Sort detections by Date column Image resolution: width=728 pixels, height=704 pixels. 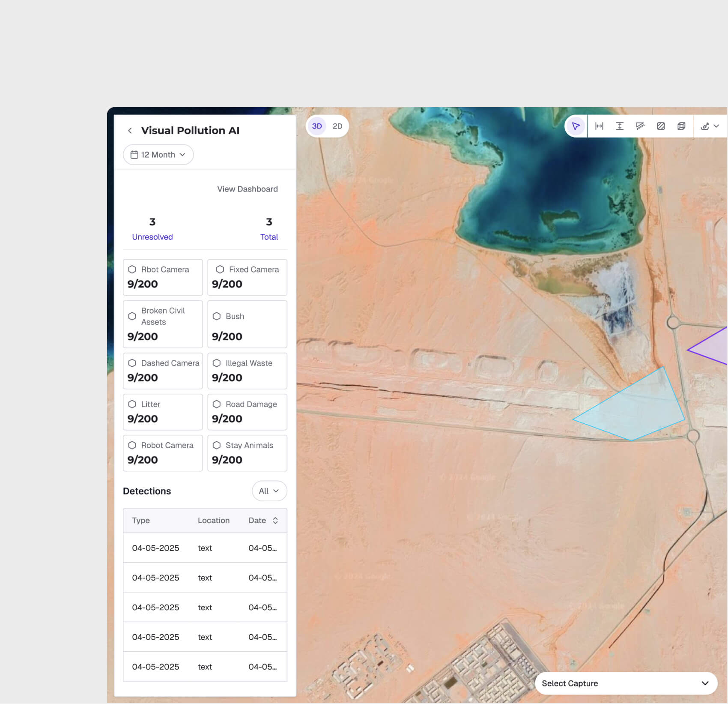(x=274, y=520)
